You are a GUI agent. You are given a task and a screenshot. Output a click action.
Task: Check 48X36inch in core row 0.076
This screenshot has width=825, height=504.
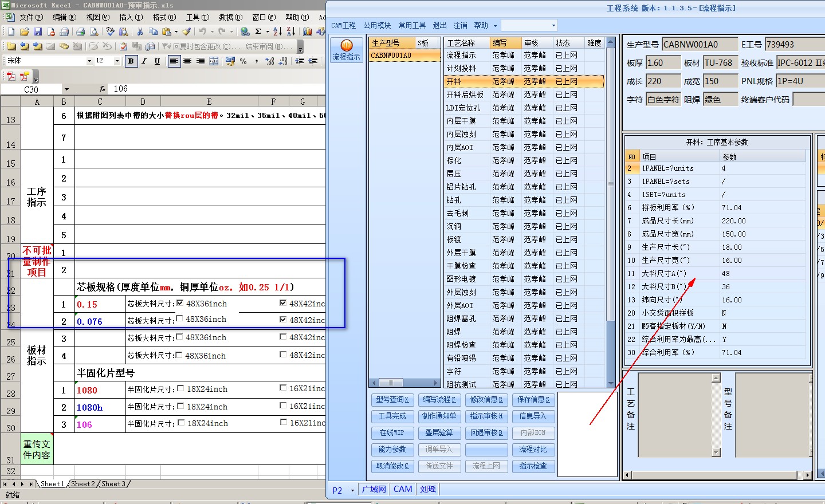[180, 318]
